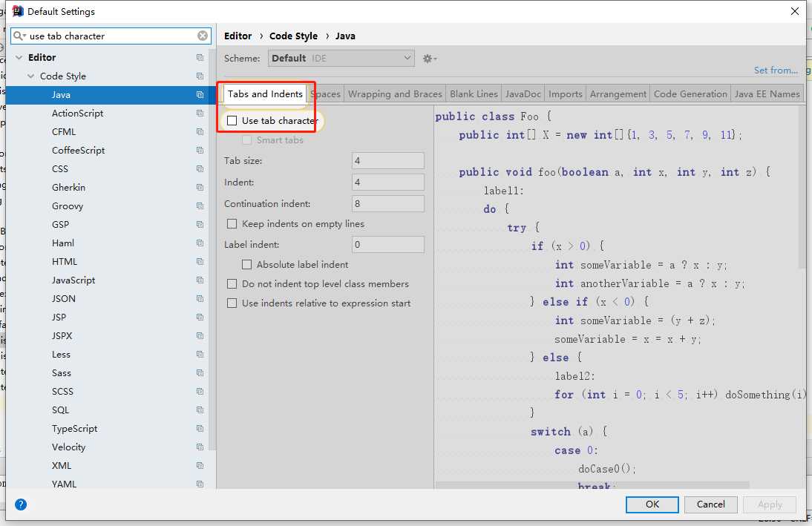Click copy icon in HTML row

click(200, 261)
